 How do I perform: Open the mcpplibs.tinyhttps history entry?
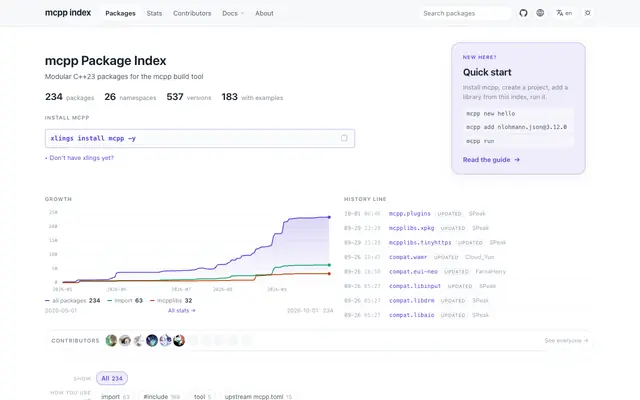click(x=420, y=242)
